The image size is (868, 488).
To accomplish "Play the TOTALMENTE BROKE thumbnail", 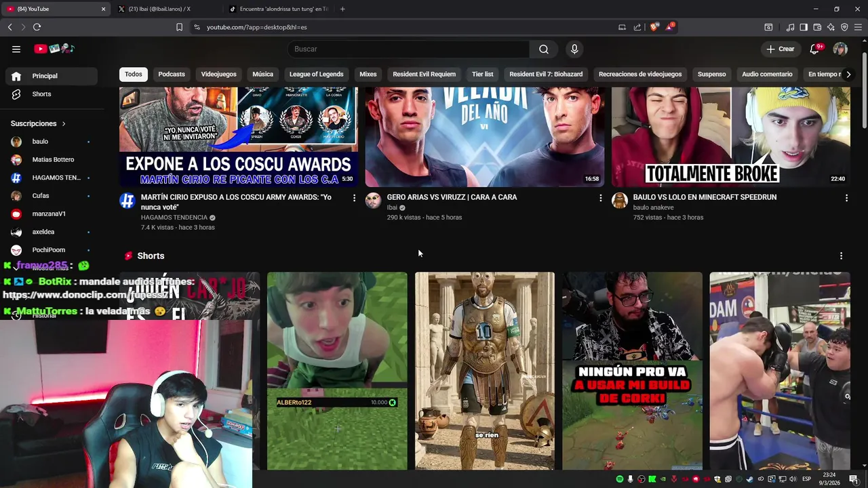I will (x=731, y=137).
